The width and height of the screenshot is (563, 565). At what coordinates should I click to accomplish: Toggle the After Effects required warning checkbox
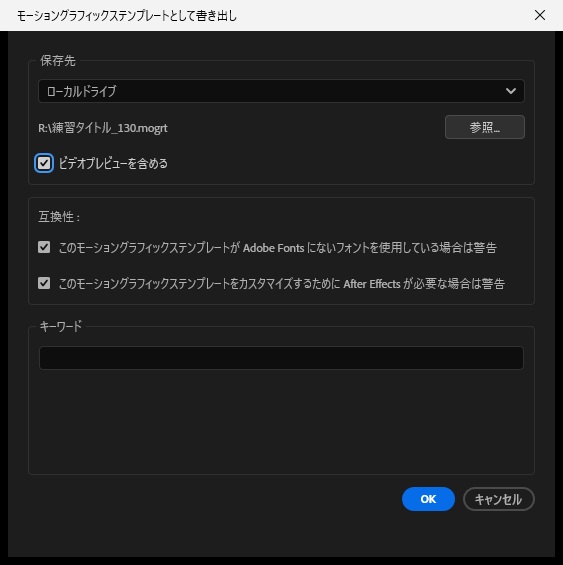pyautogui.click(x=44, y=283)
